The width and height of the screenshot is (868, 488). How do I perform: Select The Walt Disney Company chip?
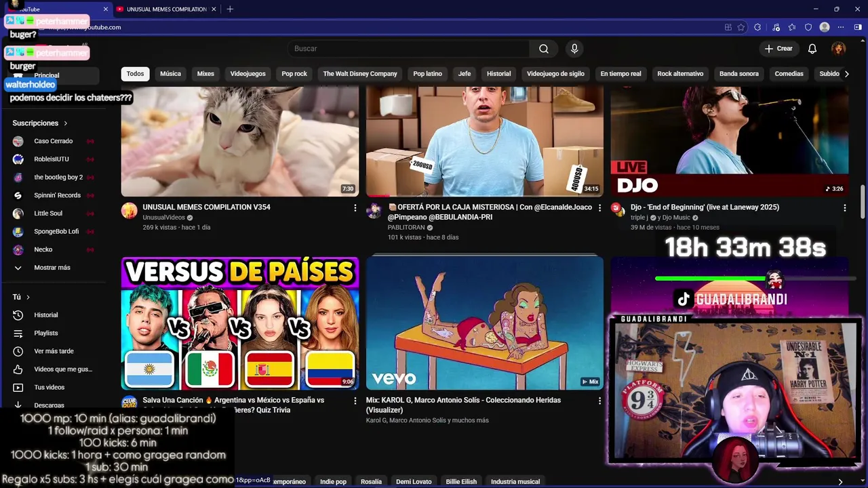(360, 74)
